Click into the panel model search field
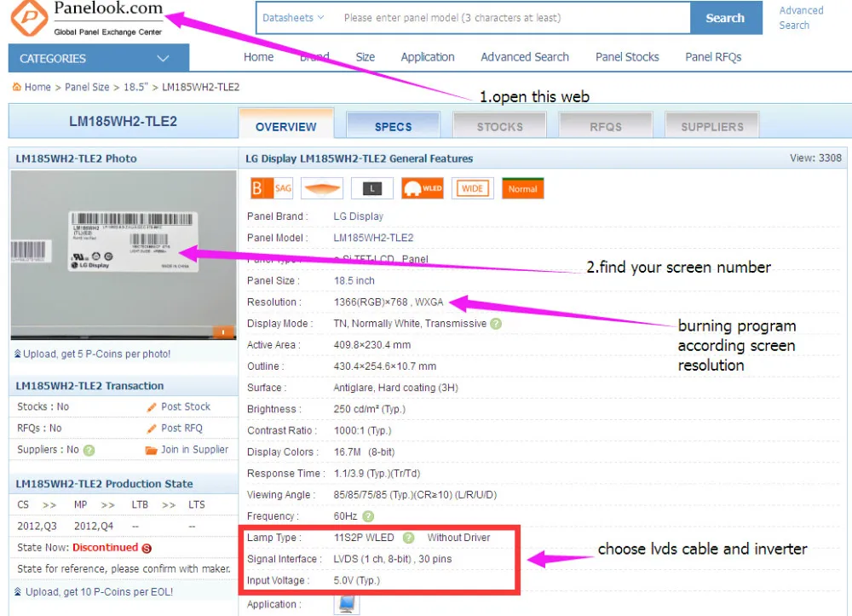Viewport: 852px width, 616px height. click(511, 18)
